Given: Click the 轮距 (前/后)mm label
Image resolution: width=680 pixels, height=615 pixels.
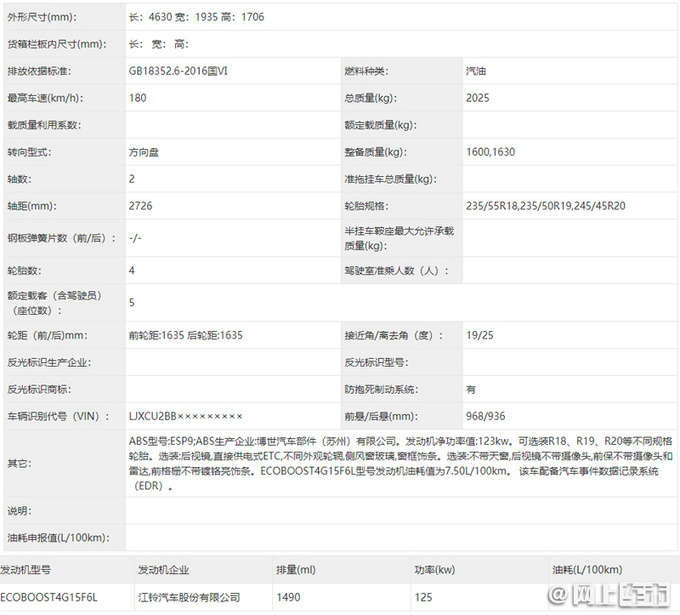Looking at the screenshot, I should pyautogui.click(x=47, y=335).
